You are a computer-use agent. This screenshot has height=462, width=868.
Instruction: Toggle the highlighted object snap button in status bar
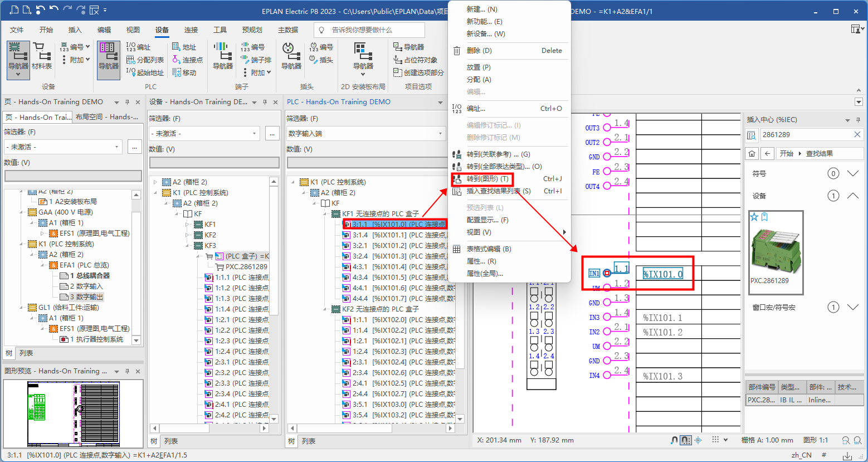point(686,440)
